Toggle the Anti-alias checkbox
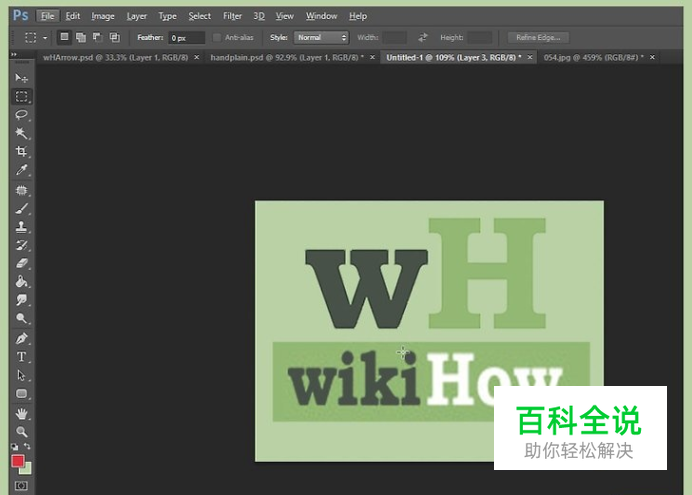Viewport: 692px width, 495px height. point(217,38)
